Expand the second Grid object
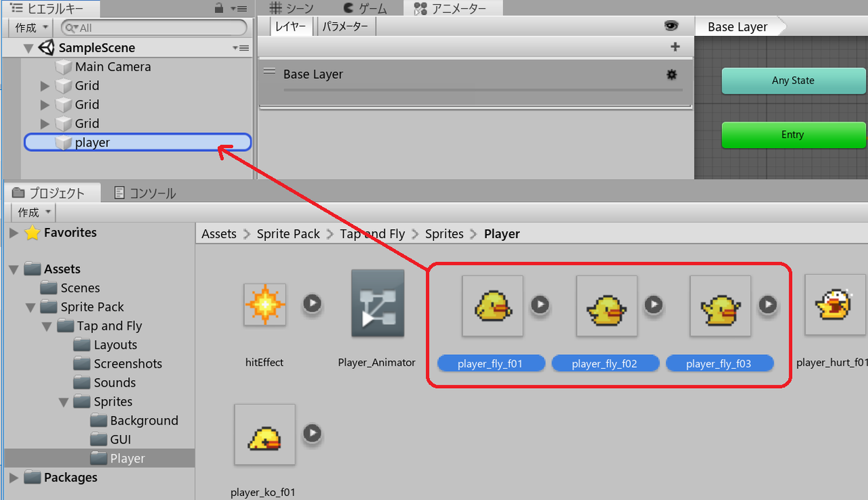The height and width of the screenshot is (500, 868). [45, 105]
